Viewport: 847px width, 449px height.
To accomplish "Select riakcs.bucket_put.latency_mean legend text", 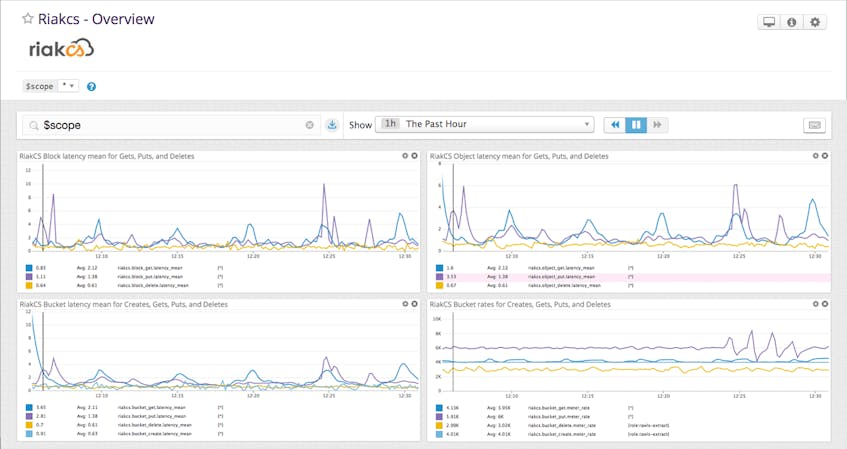I will pyautogui.click(x=151, y=417).
